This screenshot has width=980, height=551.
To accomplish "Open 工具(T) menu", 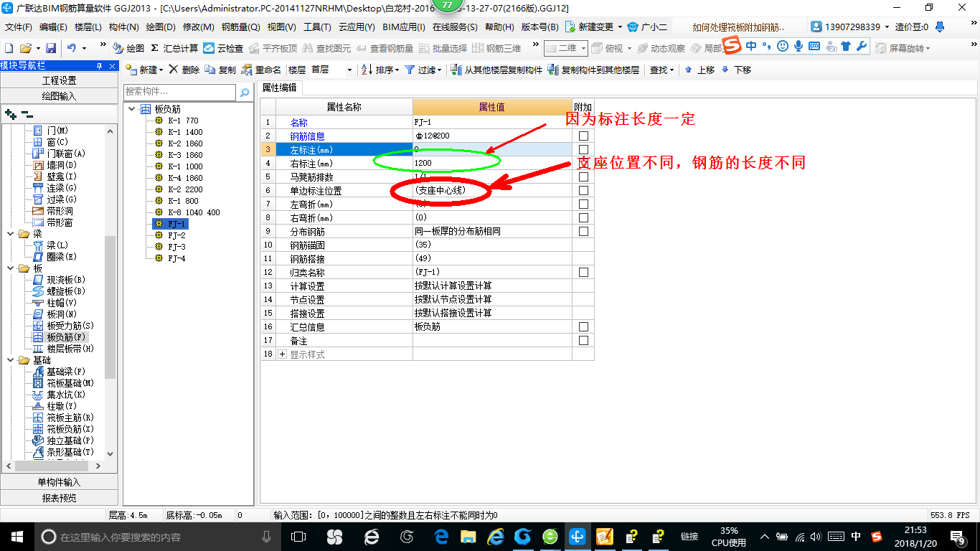I will click(x=317, y=27).
